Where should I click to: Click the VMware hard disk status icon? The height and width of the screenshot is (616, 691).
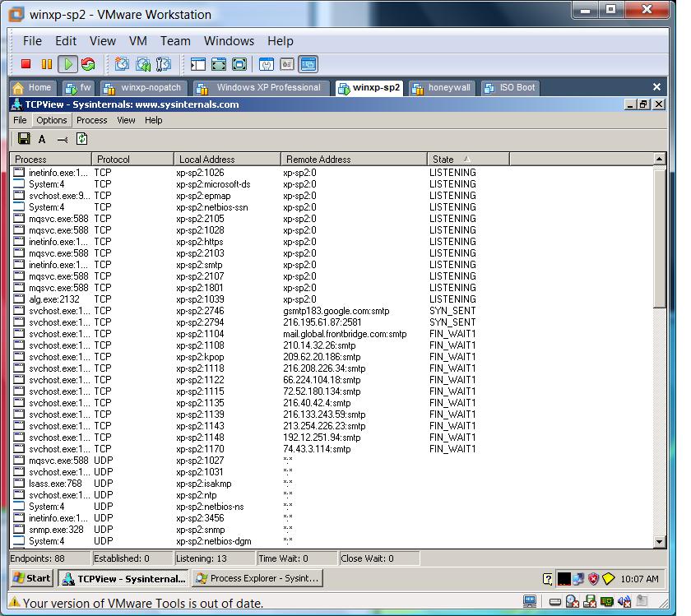click(x=555, y=601)
